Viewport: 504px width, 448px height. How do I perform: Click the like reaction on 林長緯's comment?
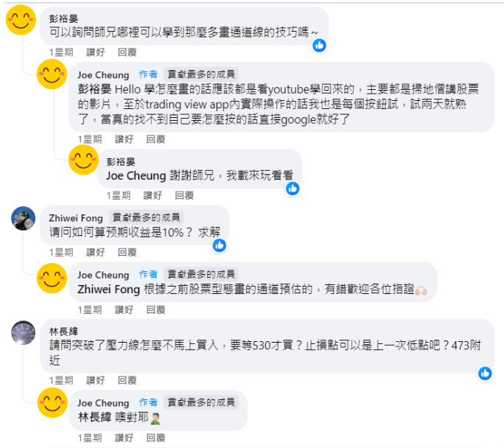click(484, 373)
